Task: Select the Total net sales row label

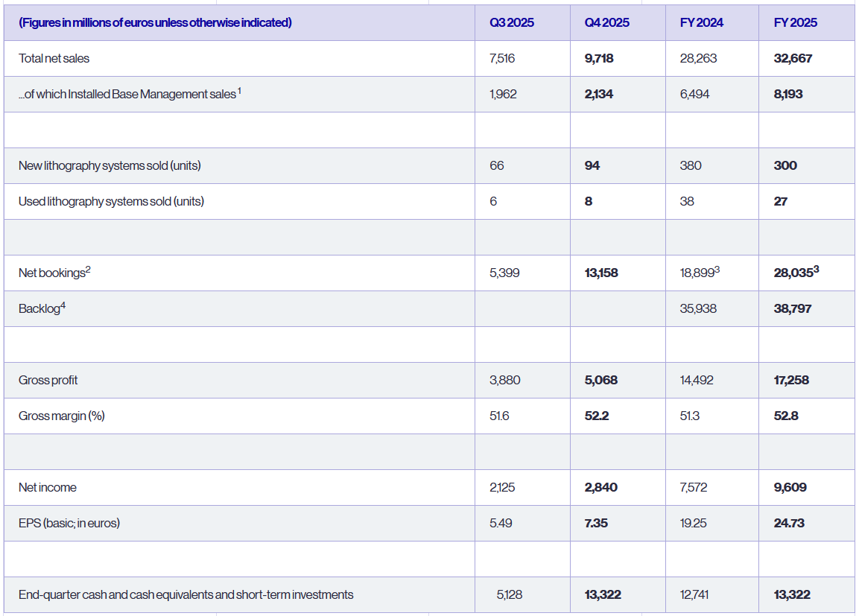Action: [x=54, y=58]
